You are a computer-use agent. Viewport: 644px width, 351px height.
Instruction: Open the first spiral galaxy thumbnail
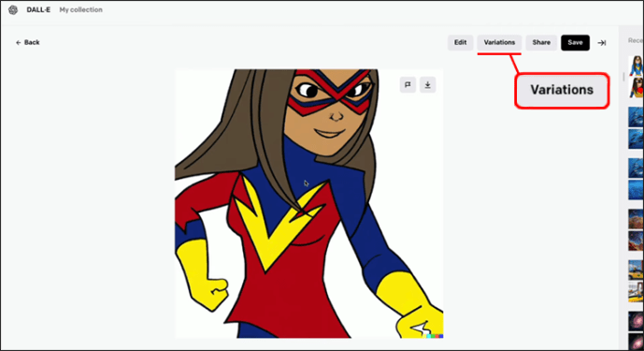[636, 321]
